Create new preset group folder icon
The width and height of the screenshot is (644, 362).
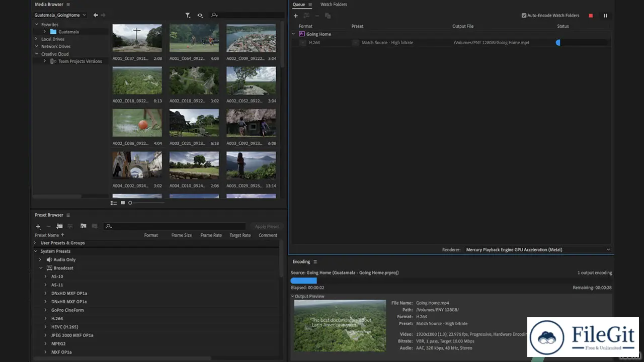click(59, 226)
